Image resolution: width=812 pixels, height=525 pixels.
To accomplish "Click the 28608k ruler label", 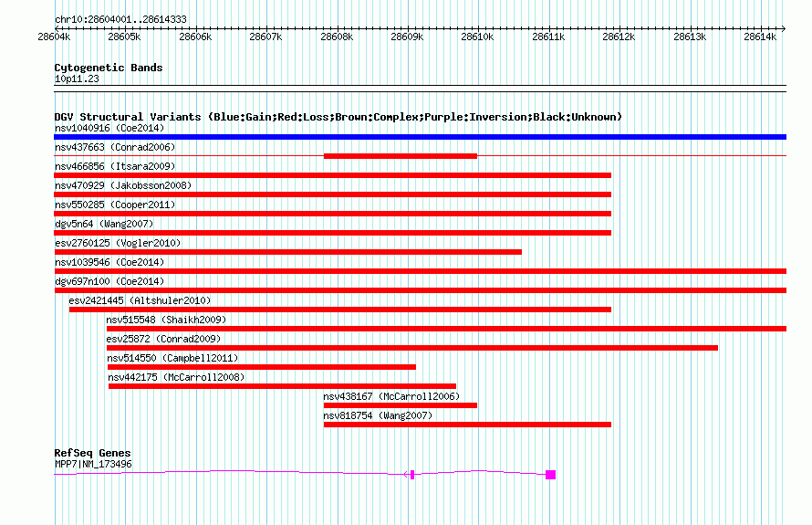I will click(337, 37).
